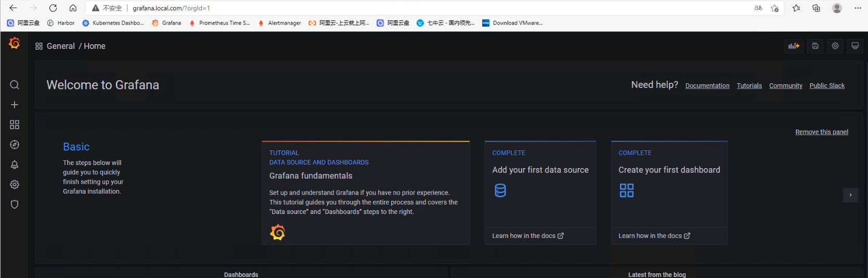
Task: Click the browser forward arrow
Action: point(33,8)
